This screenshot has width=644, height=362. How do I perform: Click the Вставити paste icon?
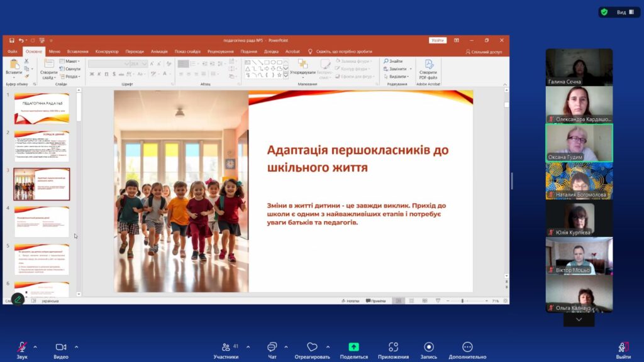(x=13, y=67)
